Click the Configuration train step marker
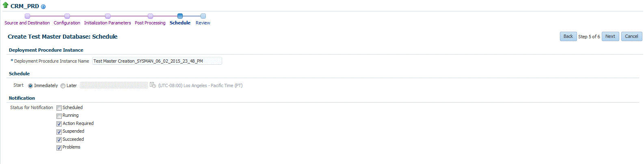This screenshot has width=644, height=164. tap(67, 16)
